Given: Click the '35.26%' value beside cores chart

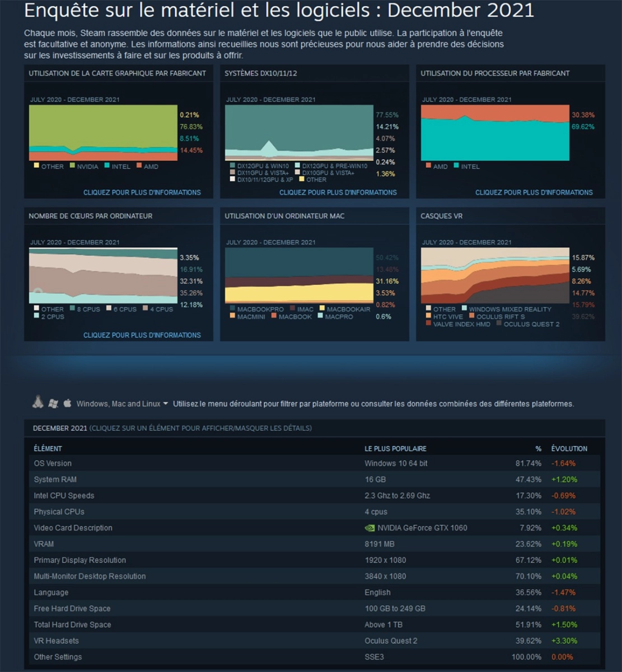Looking at the screenshot, I should coord(191,293).
